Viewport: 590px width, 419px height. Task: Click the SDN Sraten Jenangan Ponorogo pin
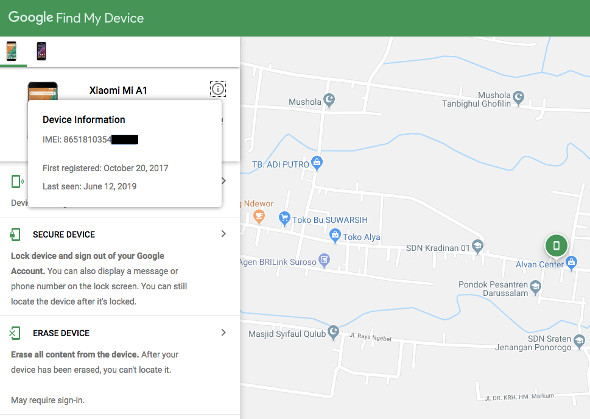tap(579, 342)
